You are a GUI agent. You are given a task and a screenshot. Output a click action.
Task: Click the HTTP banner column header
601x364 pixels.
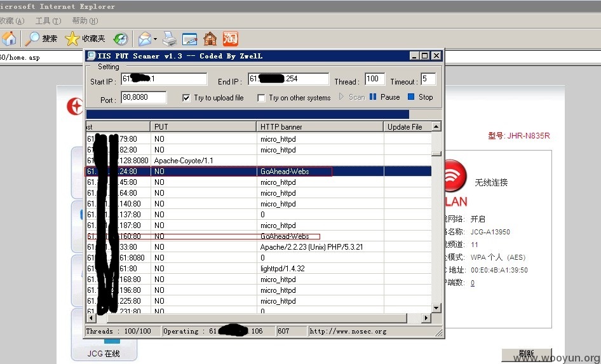pyautogui.click(x=320, y=126)
